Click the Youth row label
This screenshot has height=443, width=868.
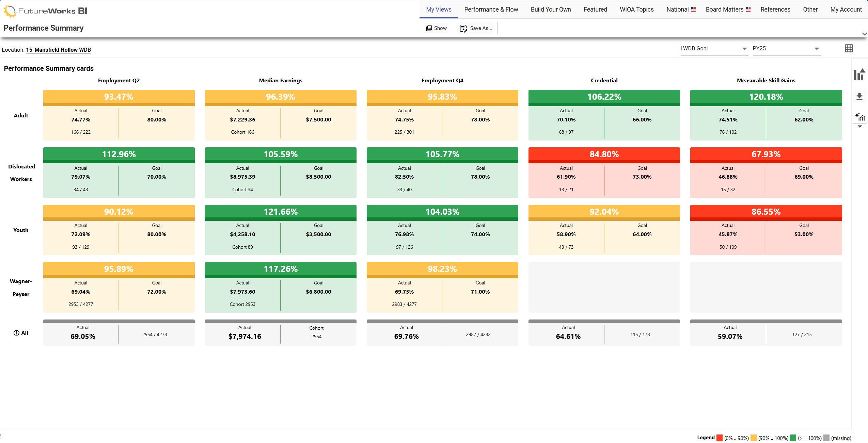point(21,230)
